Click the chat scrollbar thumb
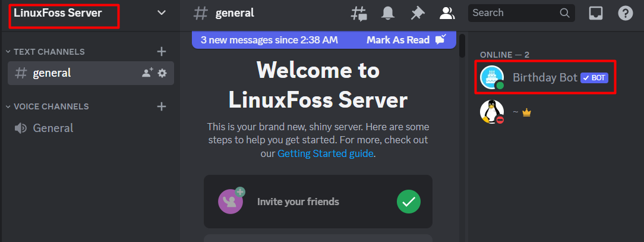This screenshot has height=242, width=644. click(462, 46)
